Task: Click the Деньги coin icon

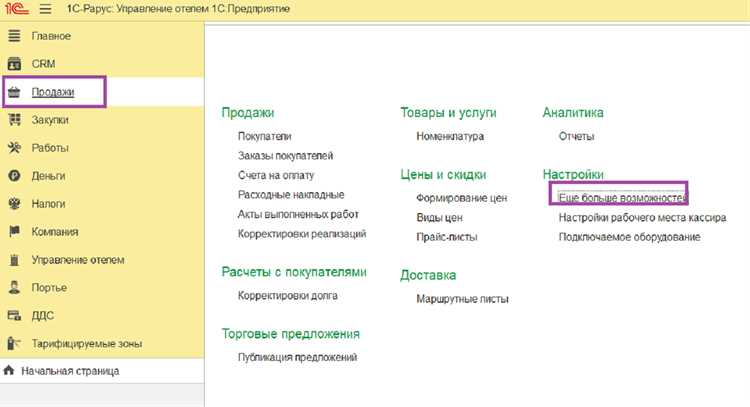Action: pos(14,176)
